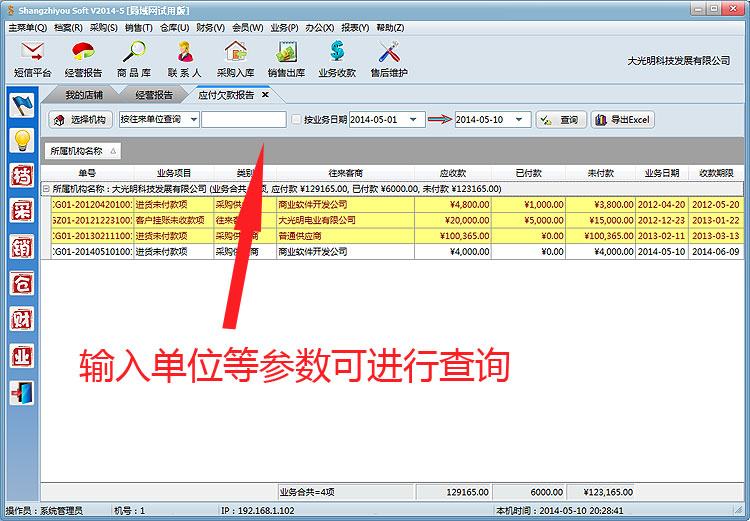Click the 经营报告 pie chart toolbar icon
Image resolution: width=750 pixels, height=521 pixels.
click(83, 53)
